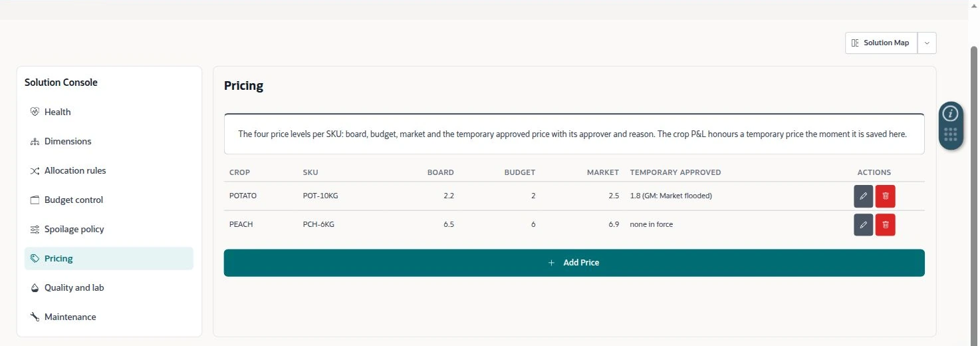
Task: Click the Maintenance wrench icon
Action: [35, 317]
